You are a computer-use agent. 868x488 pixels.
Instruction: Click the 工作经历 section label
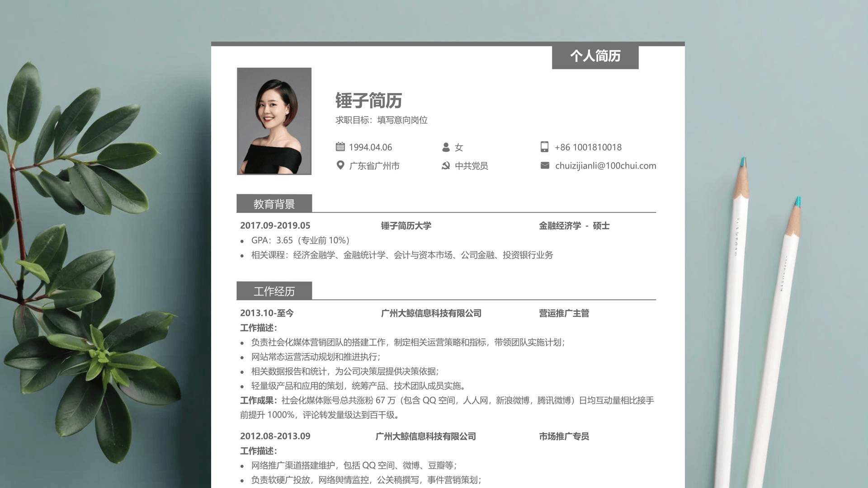(274, 291)
